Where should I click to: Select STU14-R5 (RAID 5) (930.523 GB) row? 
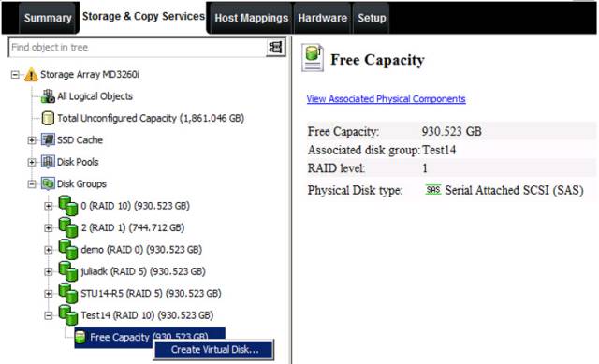tap(151, 293)
